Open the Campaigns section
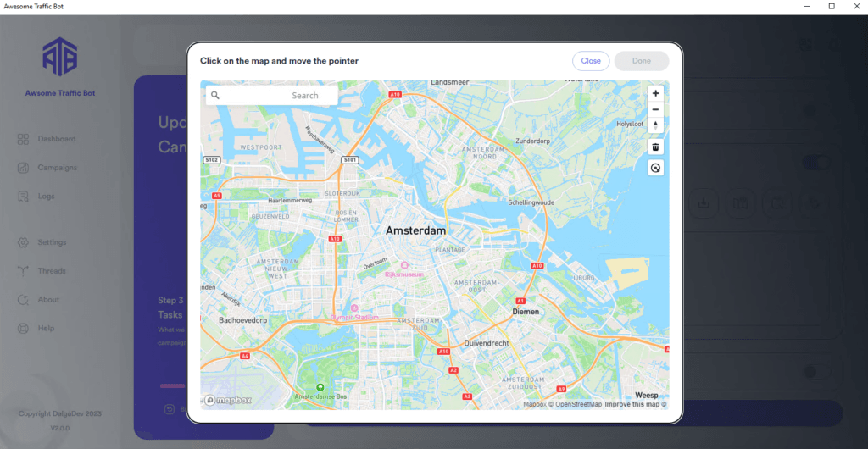 [x=58, y=168]
